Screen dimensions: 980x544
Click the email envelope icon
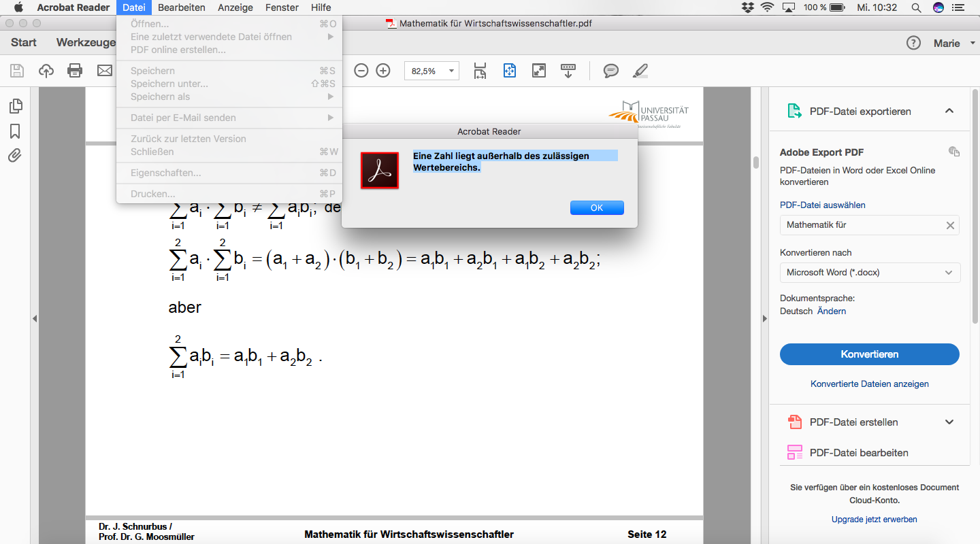coord(104,71)
